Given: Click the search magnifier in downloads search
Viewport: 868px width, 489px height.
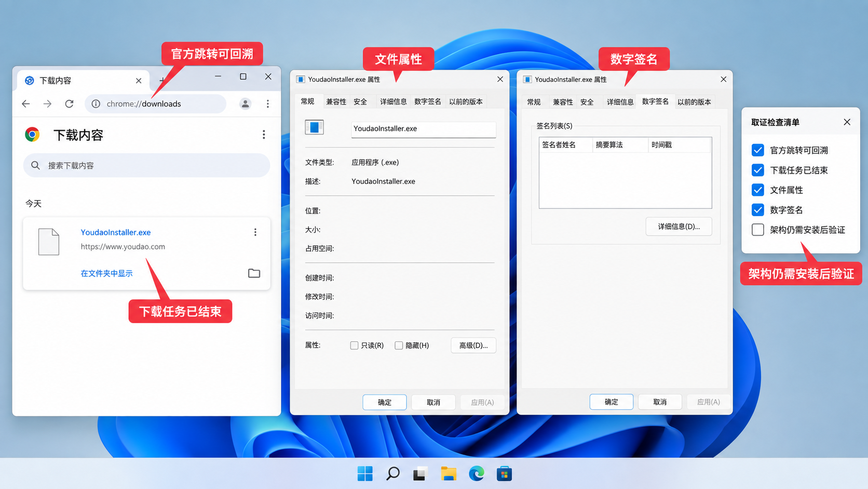Looking at the screenshot, I should [35, 165].
